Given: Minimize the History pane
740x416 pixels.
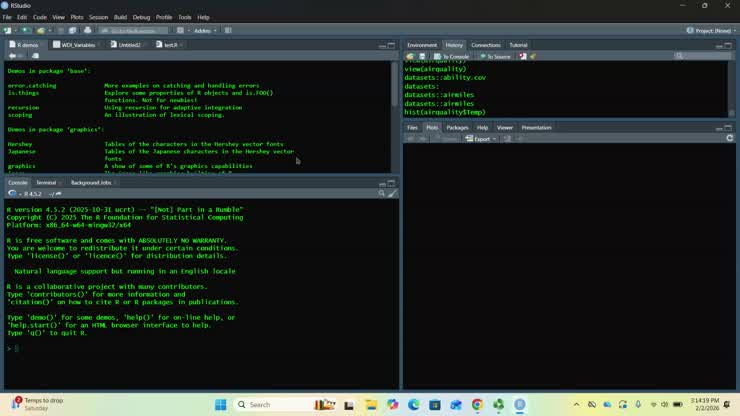Looking at the screenshot, I should 719,45.
